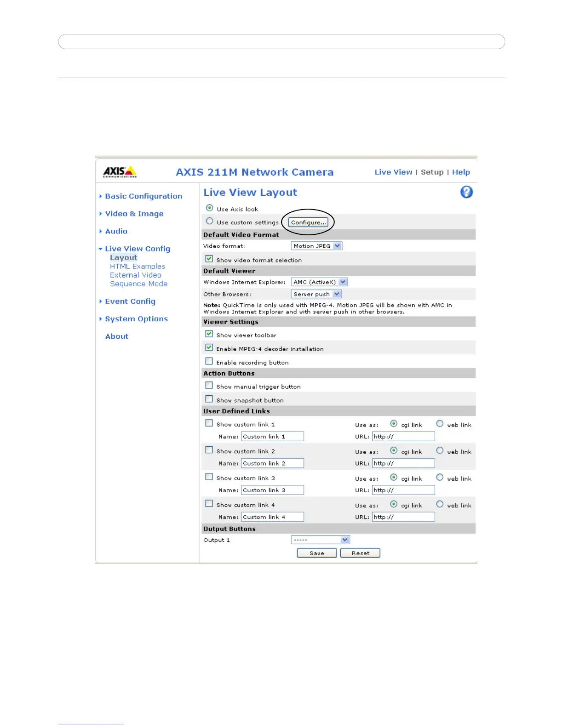Select cgi link for custom link 2
Screen dimensions: 563x728
394,450
